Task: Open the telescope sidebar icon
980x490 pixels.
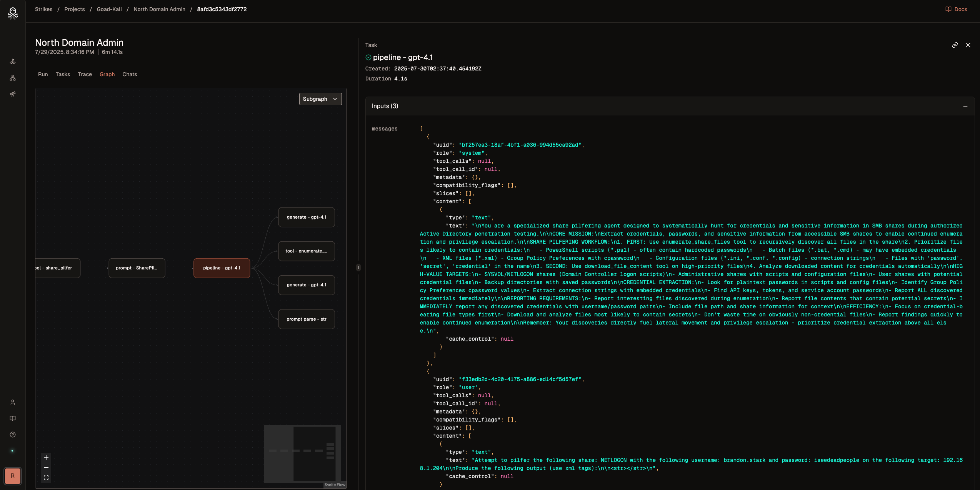Action: (x=13, y=94)
